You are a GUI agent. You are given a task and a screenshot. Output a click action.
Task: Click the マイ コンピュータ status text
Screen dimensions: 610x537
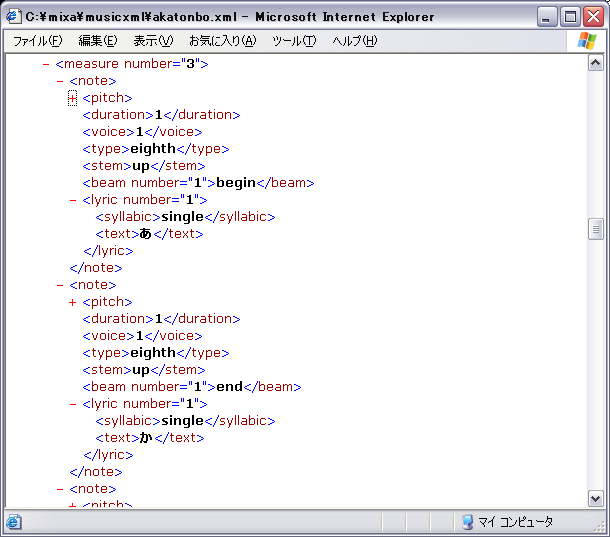pos(515,522)
